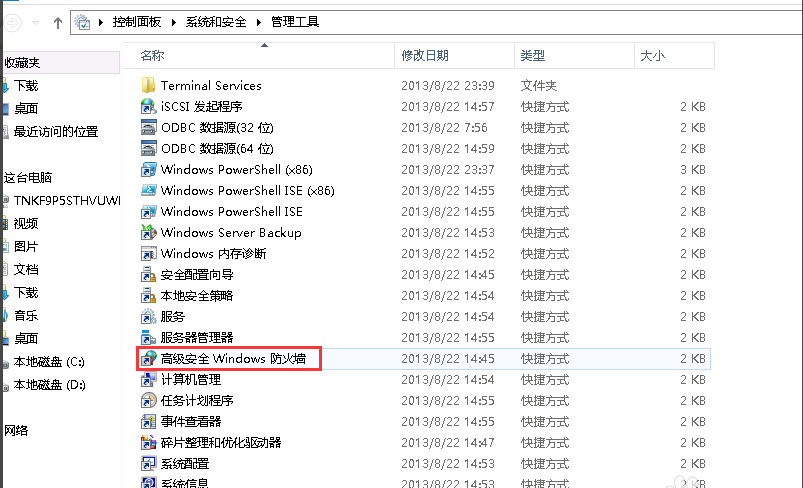
Task: Click the up arrow navigation button
Action: [x=57, y=21]
